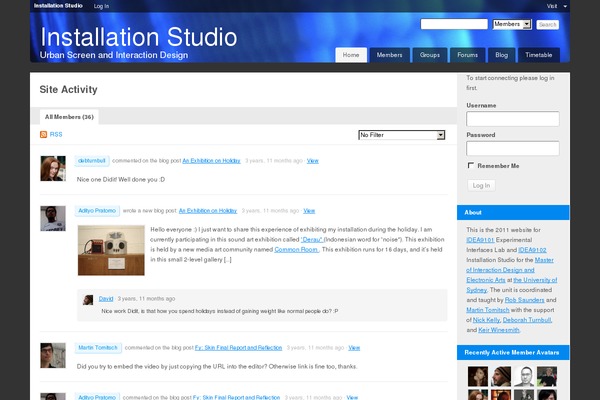Open the exhibition radio blog post thumbnail
Image resolution: width=600 pixels, height=400 pixels.
click(111, 250)
